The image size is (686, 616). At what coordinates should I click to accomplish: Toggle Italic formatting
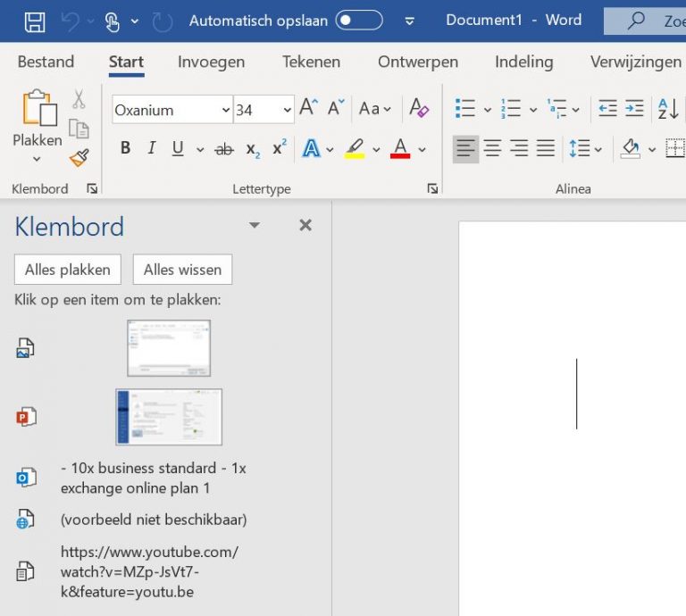click(x=151, y=148)
